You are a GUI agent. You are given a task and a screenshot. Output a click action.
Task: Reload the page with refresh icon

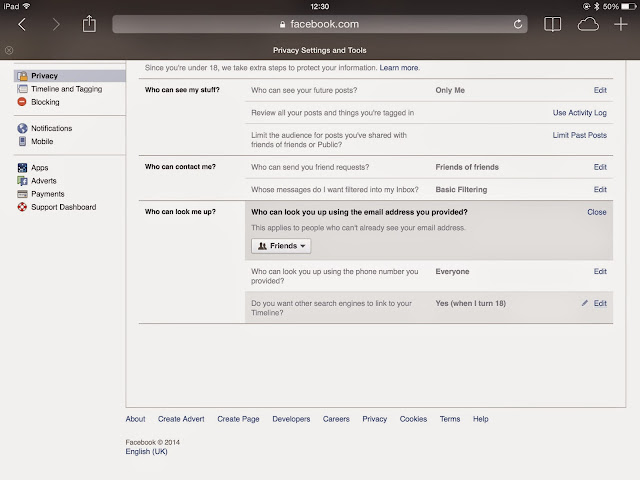pos(518,24)
